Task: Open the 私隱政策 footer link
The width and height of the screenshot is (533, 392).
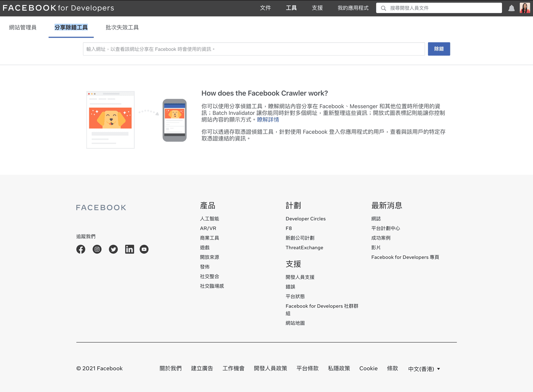Action: coord(339,368)
